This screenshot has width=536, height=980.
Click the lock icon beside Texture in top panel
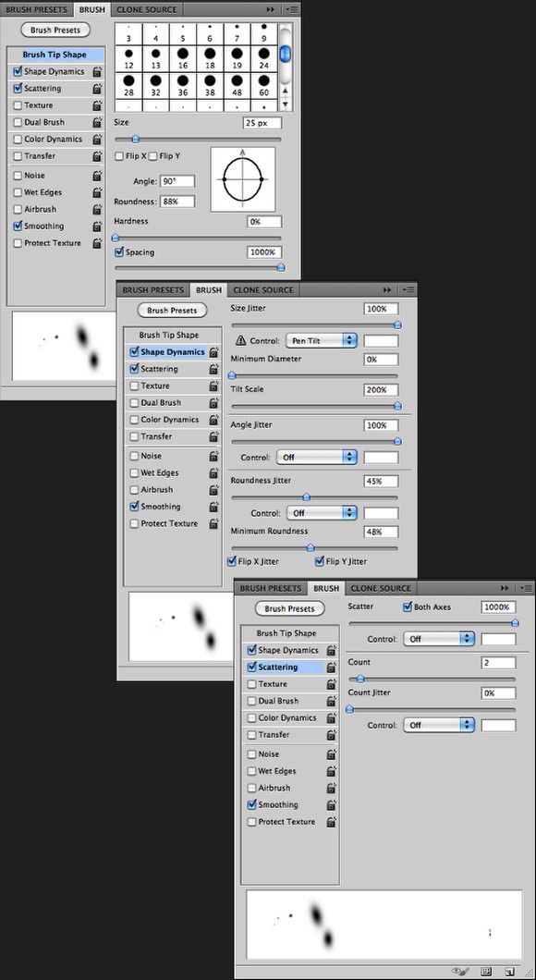(97, 105)
